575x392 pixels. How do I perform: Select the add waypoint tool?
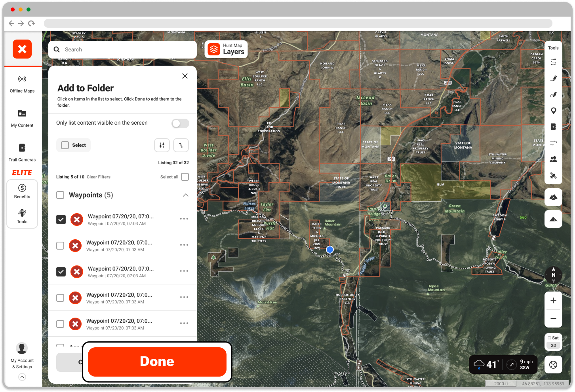[x=553, y=111]
